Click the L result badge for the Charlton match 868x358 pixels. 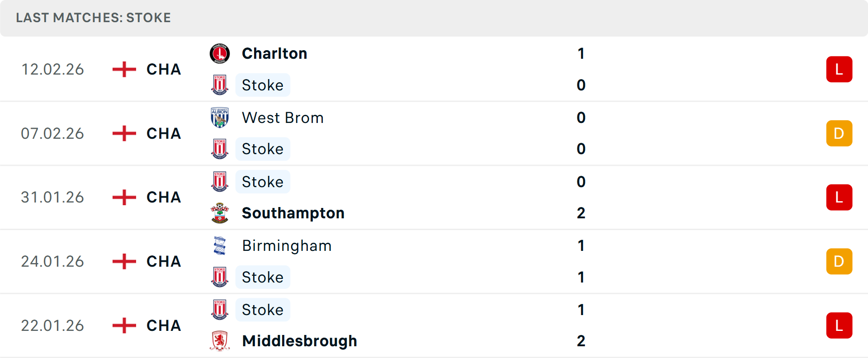[839, 69]
